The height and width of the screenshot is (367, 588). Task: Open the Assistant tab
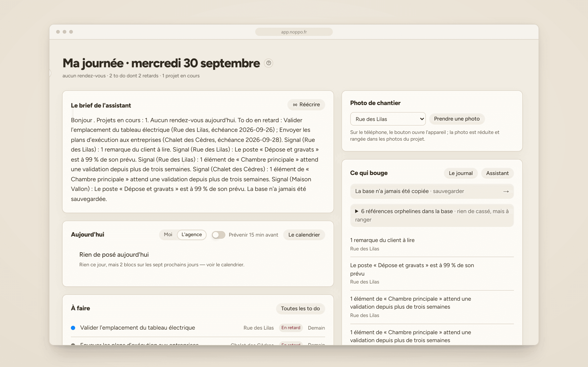(x=497, y=173)
